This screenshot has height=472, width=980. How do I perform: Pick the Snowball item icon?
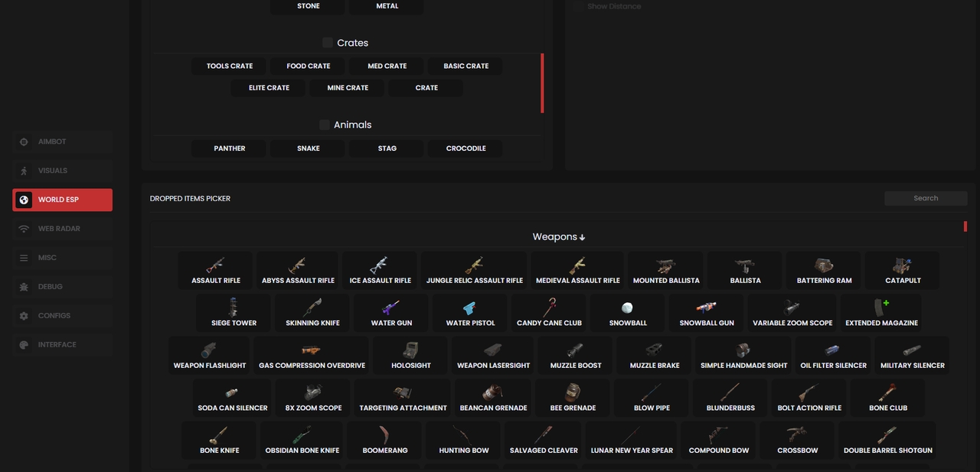coord(627,308)
